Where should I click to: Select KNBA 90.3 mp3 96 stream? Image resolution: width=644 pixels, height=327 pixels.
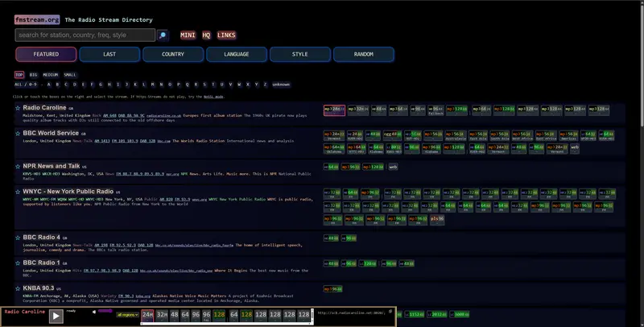(x=332, y=289)
